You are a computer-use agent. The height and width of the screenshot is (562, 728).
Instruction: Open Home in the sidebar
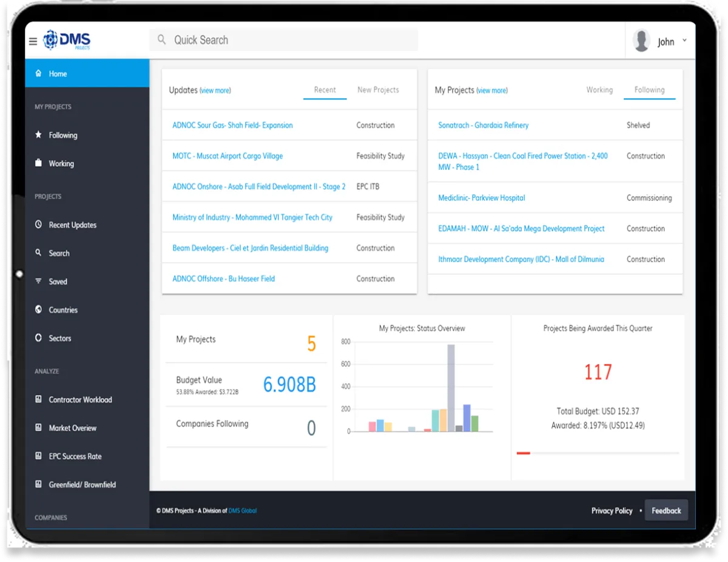87,73
